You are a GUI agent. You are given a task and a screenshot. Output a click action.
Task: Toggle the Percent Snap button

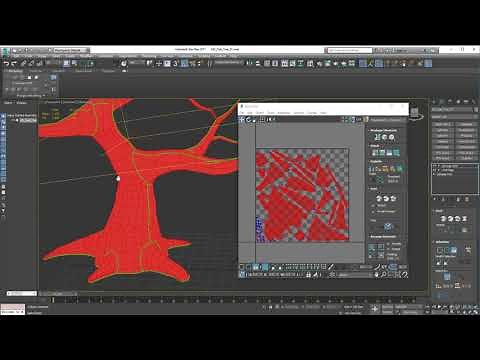coord(192,63)
